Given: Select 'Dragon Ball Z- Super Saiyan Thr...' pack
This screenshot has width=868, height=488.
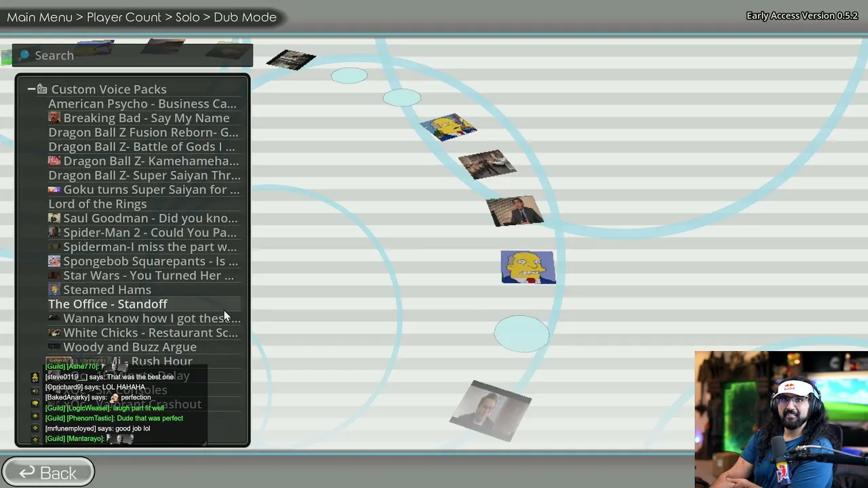Looking at the screenshot, I should [x=144, y=176].
